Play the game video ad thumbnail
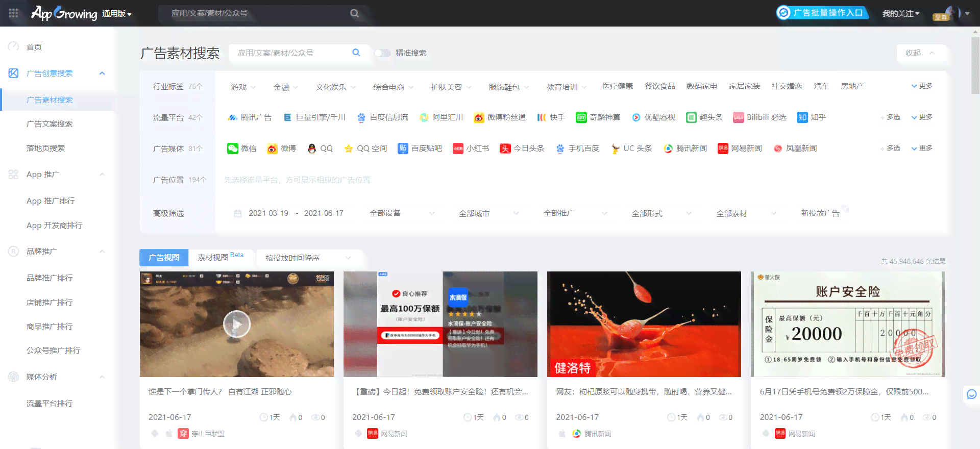The width and height of the screenshot is (980, 449). coord(237,324)
